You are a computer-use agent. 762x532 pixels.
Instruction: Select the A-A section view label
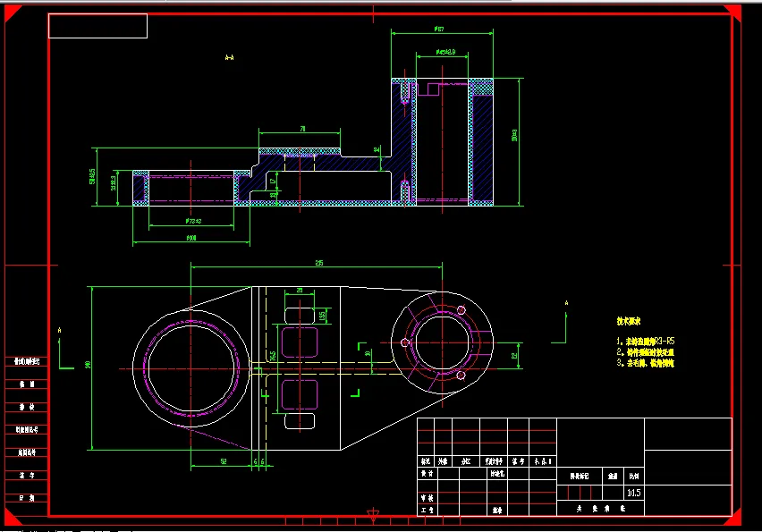tap(229, 57)
